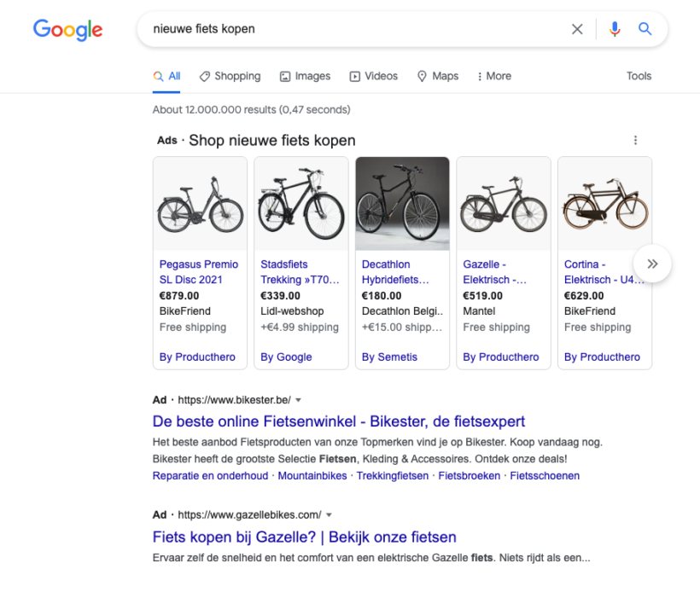The width and height of the screenshot is (700, 592).
Task: Click the Google logo
Action: click(x=67, y=30)
